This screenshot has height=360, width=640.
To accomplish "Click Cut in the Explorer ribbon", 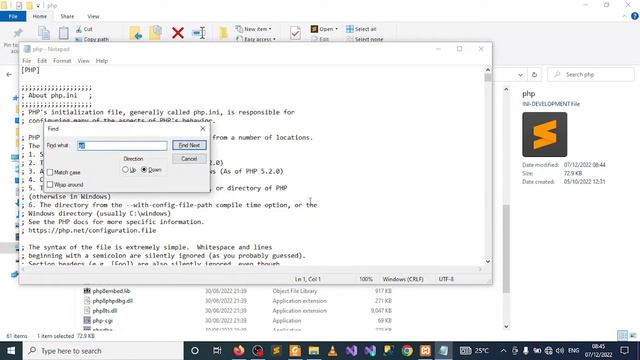I will [84, 29].
